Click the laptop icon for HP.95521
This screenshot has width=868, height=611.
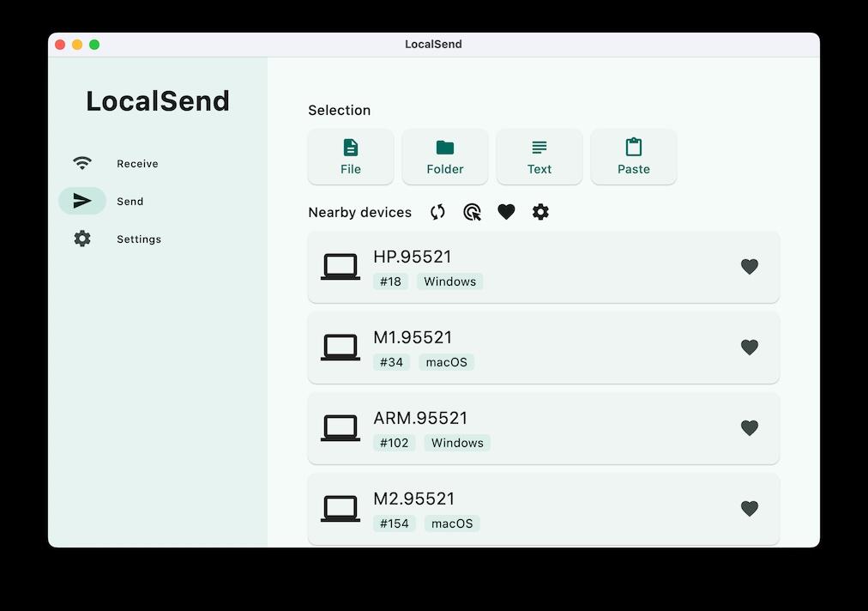pos(341,267)
